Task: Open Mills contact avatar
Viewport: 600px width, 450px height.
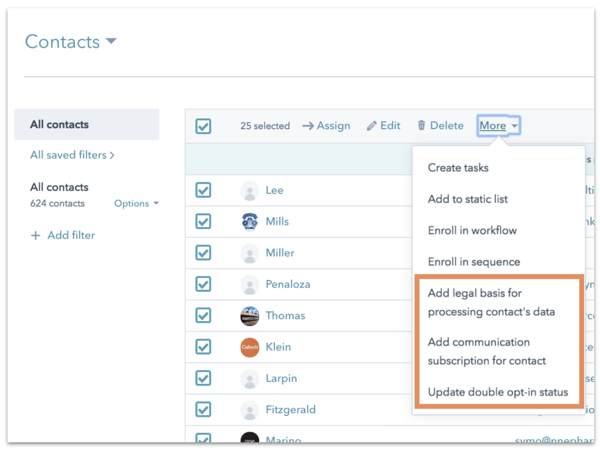Action: tap(250, 222)
